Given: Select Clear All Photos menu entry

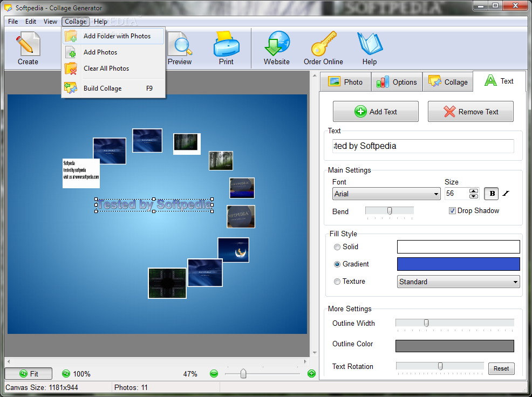Looking at the screenshot, I should (113, 69).
